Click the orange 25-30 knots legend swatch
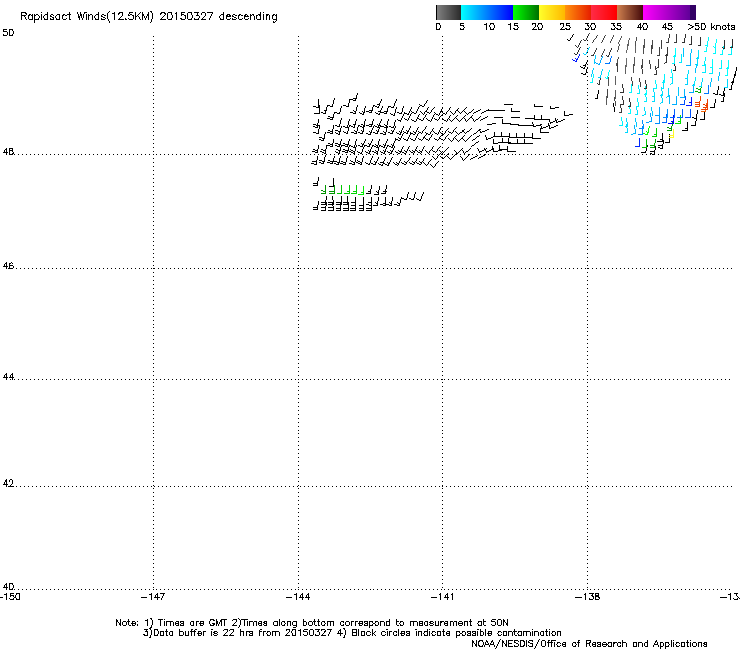The height and width of the screenshot is (650, 740). click(578, 12)
